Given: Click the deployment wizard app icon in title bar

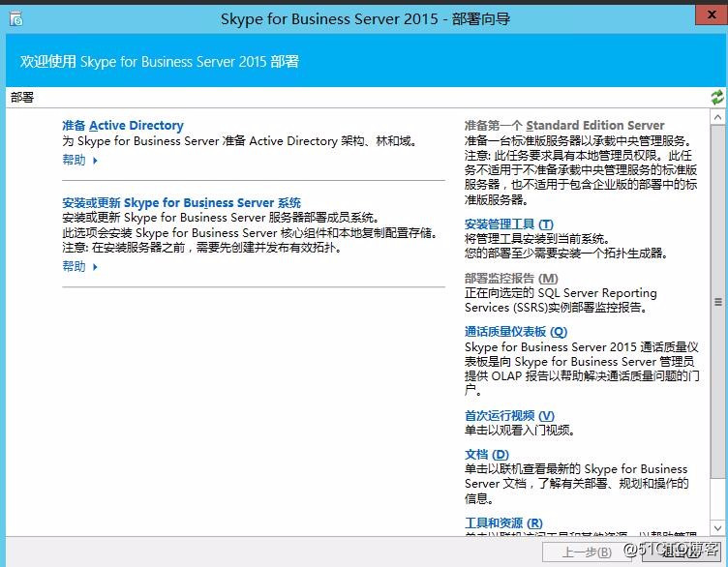Looking at the screenshot, I should (15, 19).
